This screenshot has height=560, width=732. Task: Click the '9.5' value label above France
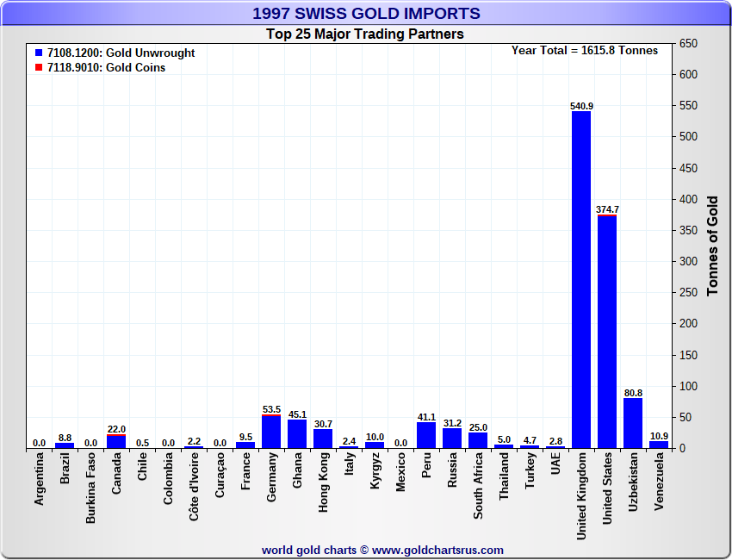[x=245, y=437]
